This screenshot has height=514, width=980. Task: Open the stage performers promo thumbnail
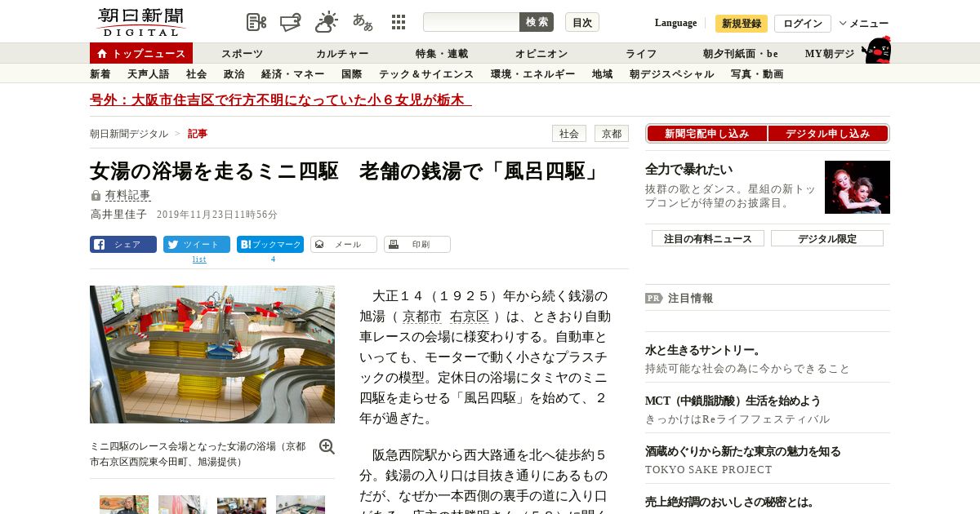(x=857, y=187)
